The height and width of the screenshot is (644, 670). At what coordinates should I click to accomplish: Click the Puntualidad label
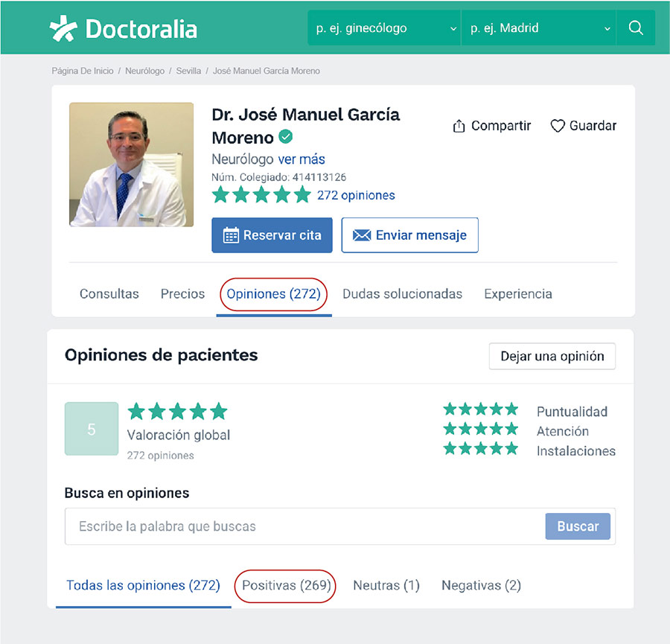(572, 412)
